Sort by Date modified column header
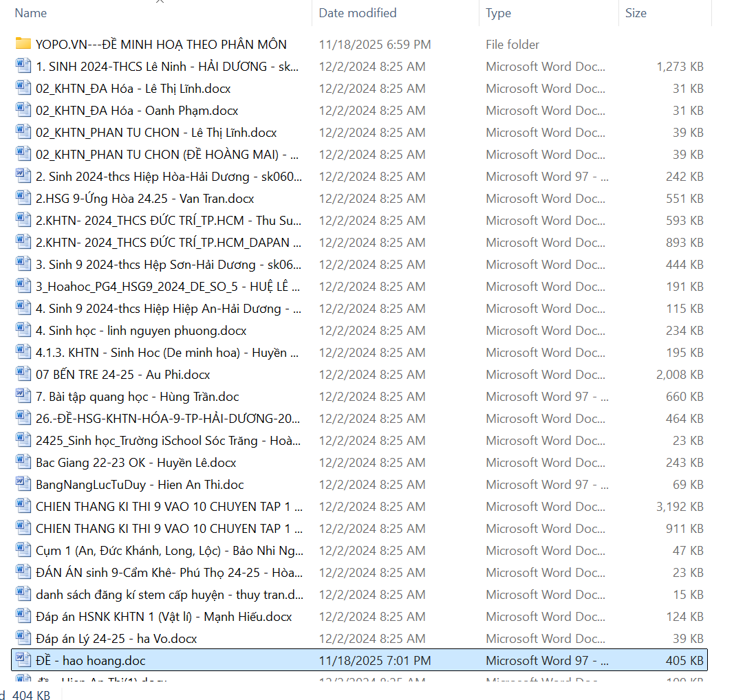Image resolution: width=745 pixels, height=700 pixels. [357, 13]
